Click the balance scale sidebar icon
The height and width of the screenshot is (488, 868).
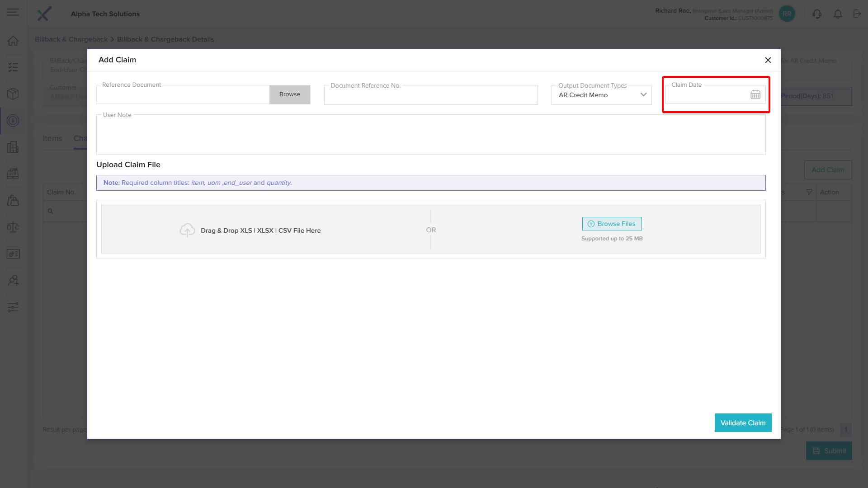(x=13, y=227)
